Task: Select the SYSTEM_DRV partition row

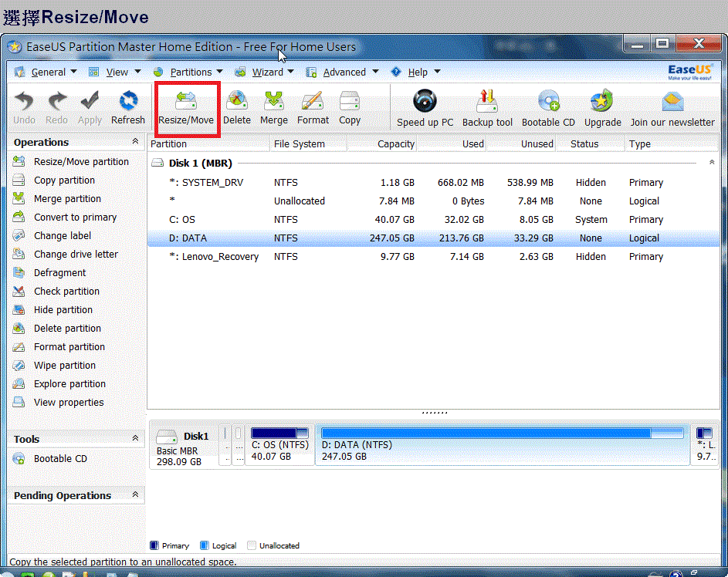Action: [433, 182]
